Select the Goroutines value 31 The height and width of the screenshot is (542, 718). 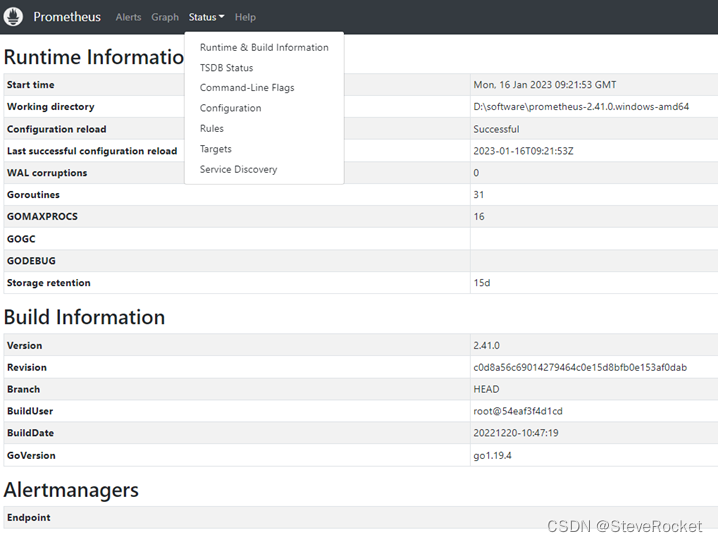coord(479,195)
